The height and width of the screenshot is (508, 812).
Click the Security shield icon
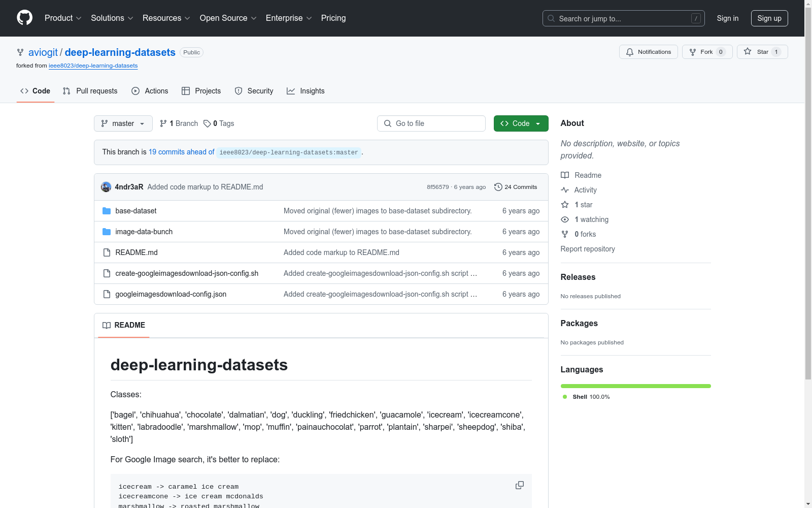239,91
